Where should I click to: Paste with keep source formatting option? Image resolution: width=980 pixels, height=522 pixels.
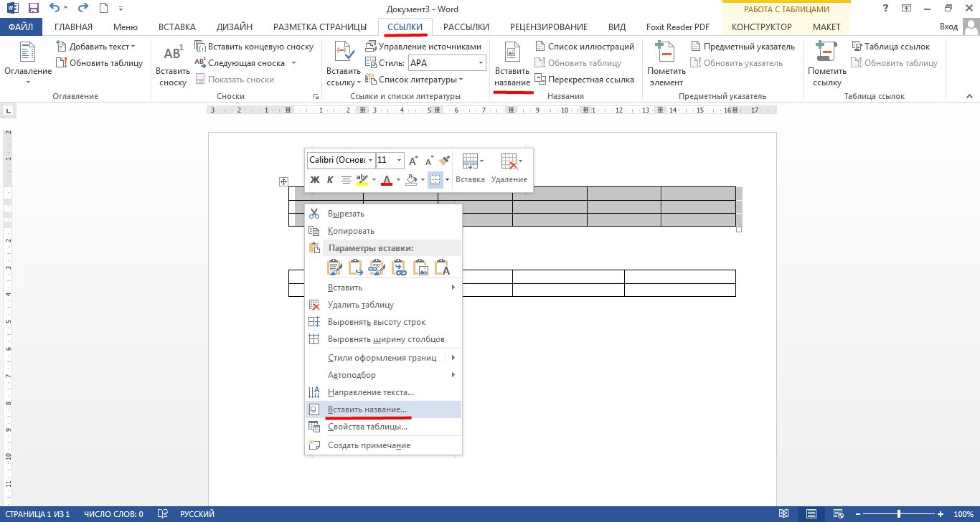click(x=334, y=267)
